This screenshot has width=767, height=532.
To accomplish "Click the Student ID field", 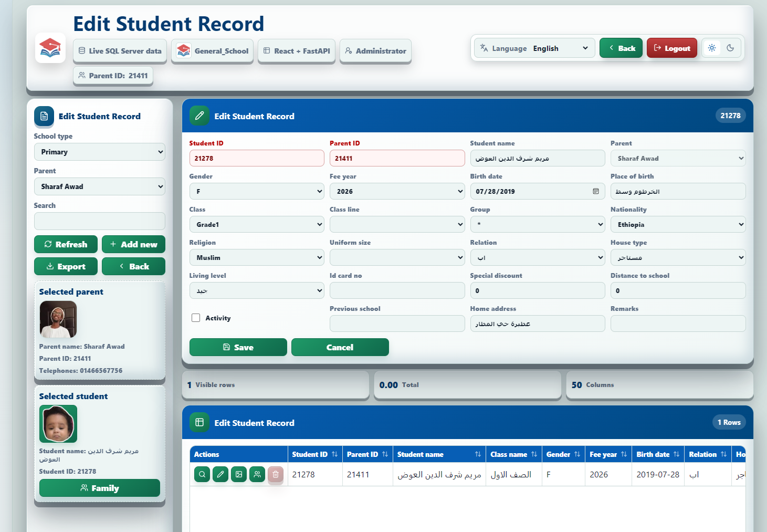I will [257, 158].
